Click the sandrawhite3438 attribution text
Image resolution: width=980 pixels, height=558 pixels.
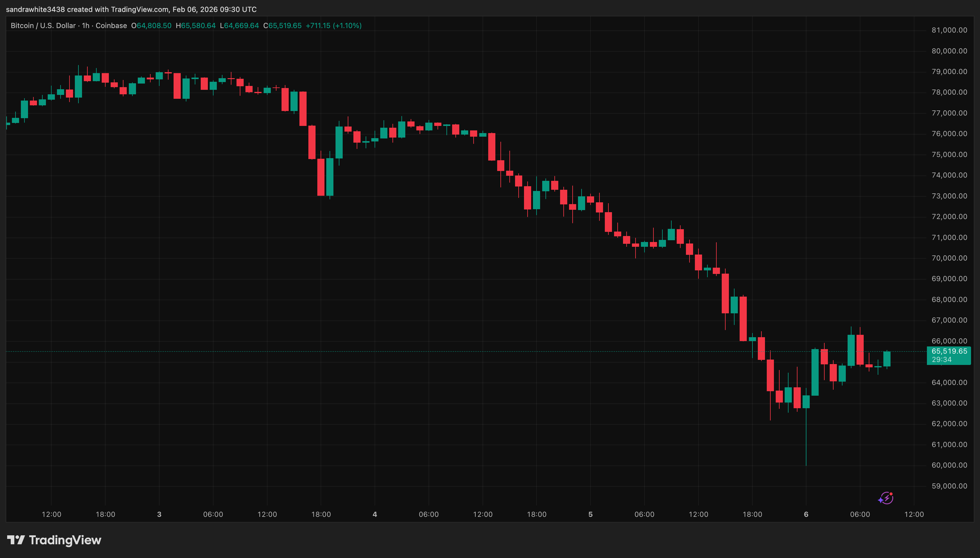point(36,9)
